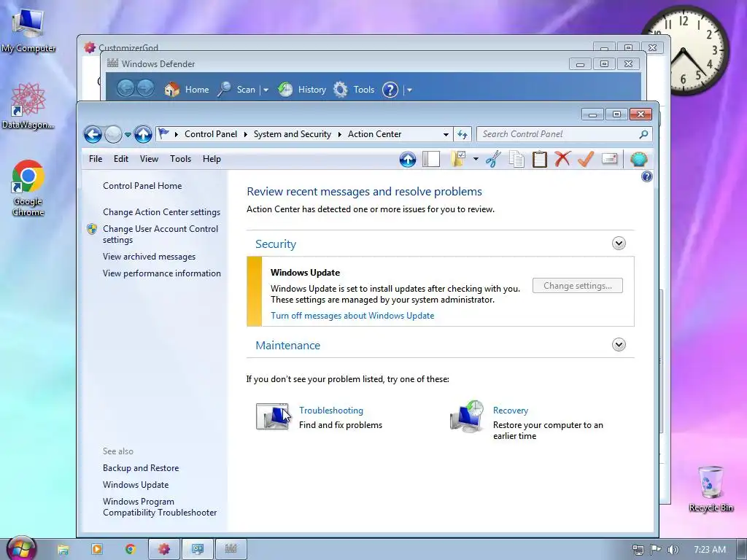This screenshot has width=747, height=560.
Task: Click the Troubleshooting monitor icon
Action: (x=273, y=416)
